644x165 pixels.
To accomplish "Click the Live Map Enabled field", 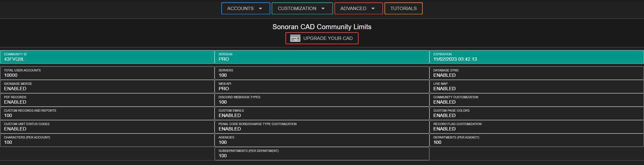I will coord(536,87).
